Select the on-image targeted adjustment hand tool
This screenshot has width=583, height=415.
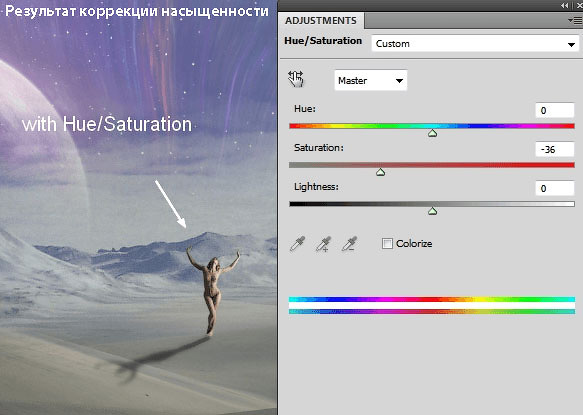tap(296, 79)
